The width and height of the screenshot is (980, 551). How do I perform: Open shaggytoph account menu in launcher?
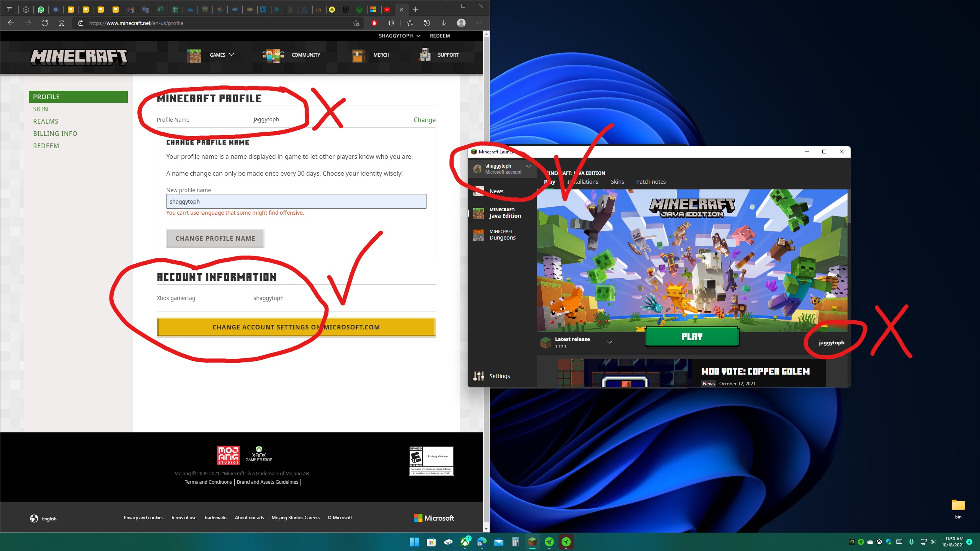tap(502, 169)
